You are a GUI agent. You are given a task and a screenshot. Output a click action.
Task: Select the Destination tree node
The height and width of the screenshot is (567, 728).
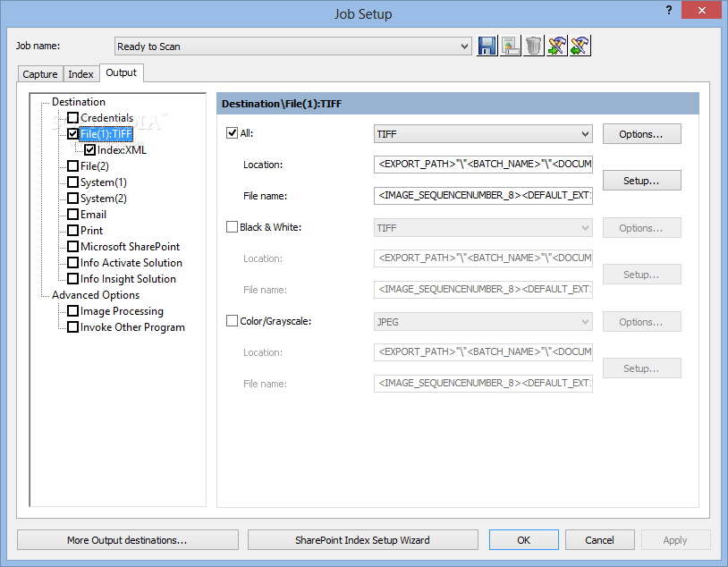[x=79, y=102]
